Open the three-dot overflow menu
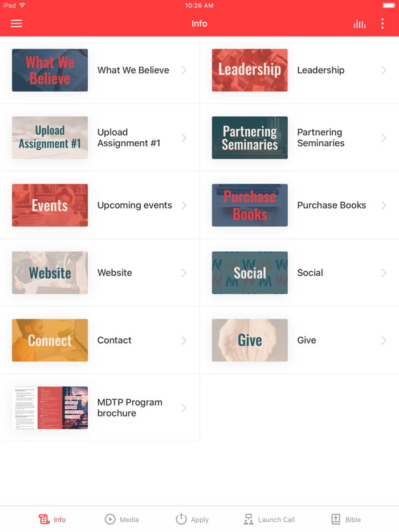This screenshot has height=532, width=399. [x=382, y=23]
